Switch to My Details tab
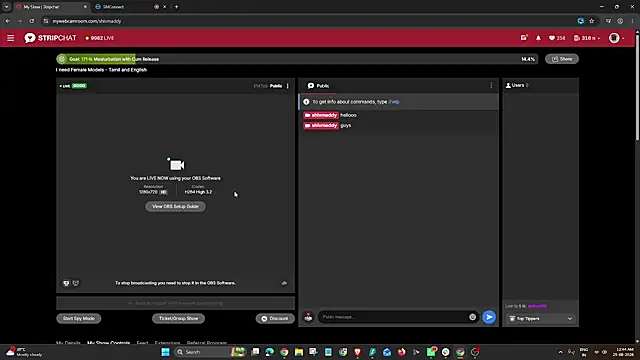The image size is (640, 360). coord(68,343)
